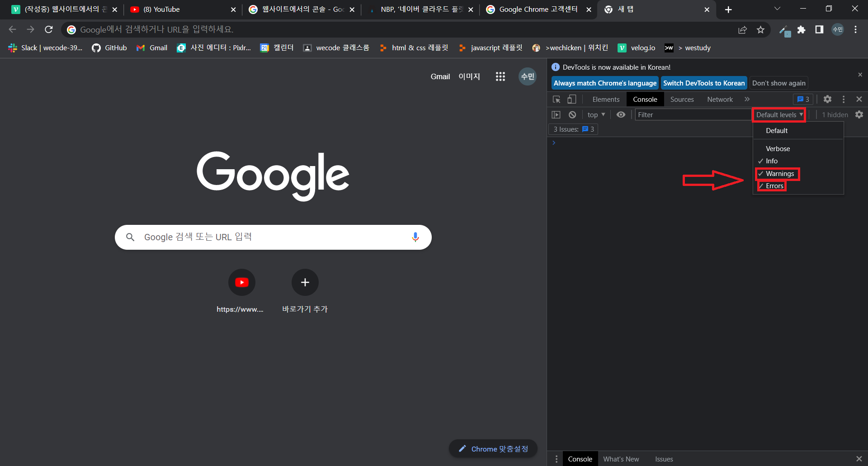This screenshot has height=466, width=868.
Task: Open the 이미지 images link
Action: click(469, 76)
